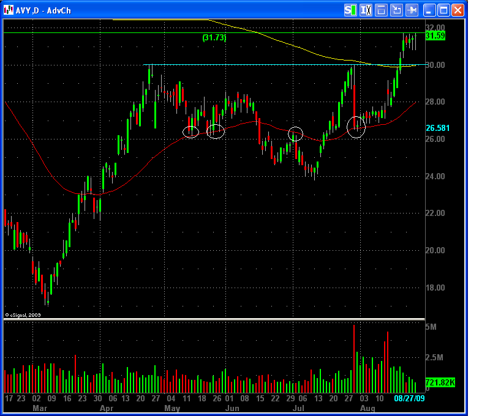Click the '03' date tick label
This screenshot has width=490, height=416.
(364, 398)
